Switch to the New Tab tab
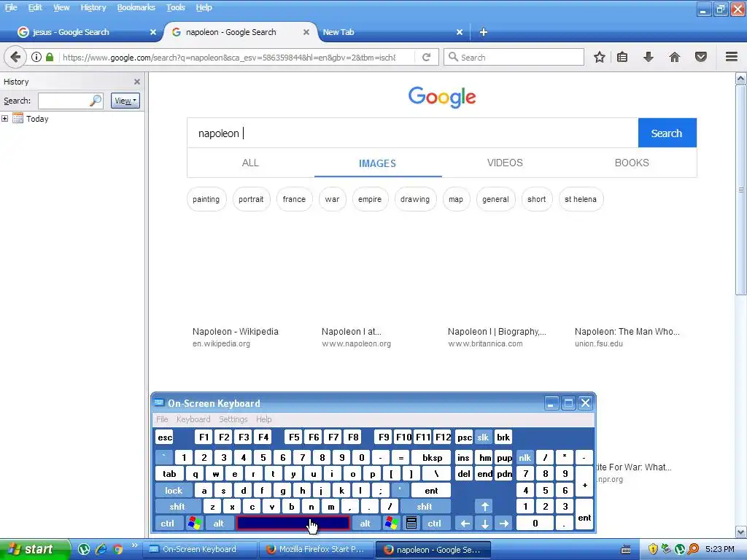 click(x=391, y=32)
